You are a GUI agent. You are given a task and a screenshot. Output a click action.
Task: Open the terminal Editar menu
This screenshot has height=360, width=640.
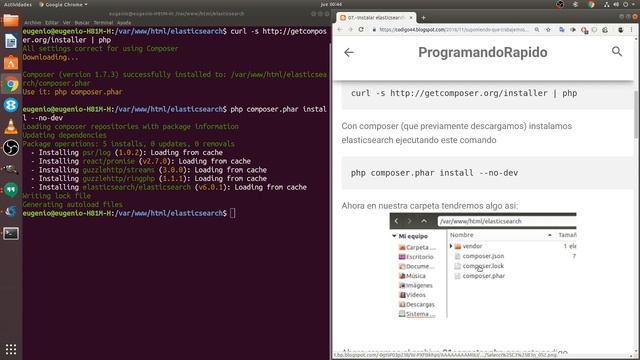pos(52,23)
